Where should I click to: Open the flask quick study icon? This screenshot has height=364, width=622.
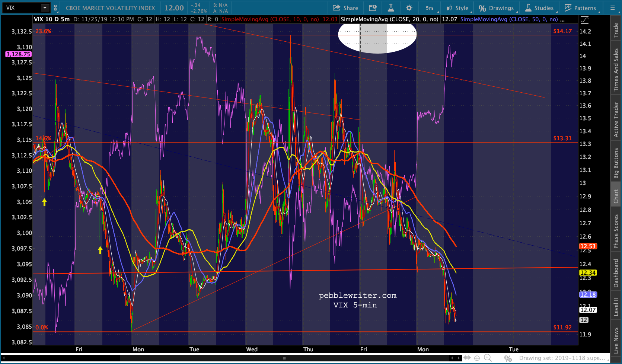pyautogui.click(x=390, y=8)
